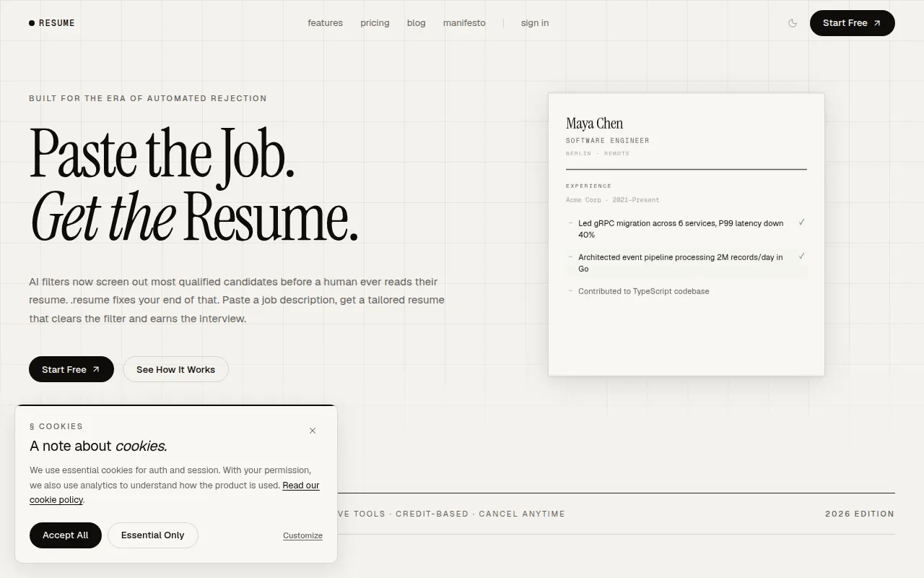Viewport: 924px width, 578px height.
Task: Click the RESUME logo in the header
Action: tap(52, 23)
